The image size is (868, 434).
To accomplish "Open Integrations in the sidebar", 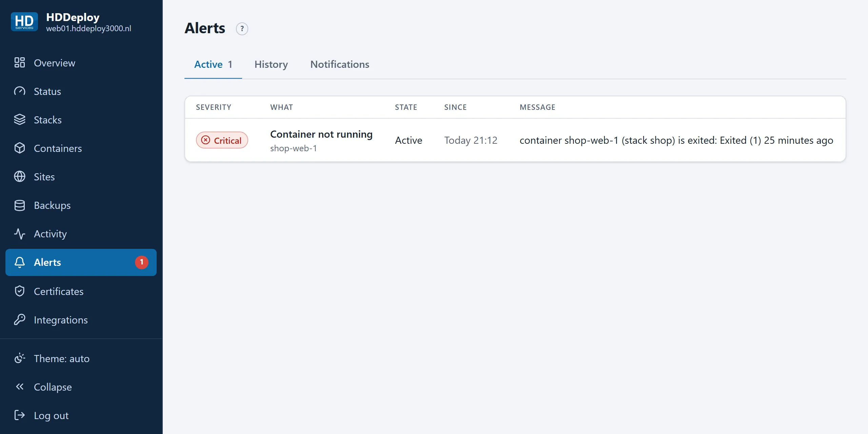I will point(81,320).
